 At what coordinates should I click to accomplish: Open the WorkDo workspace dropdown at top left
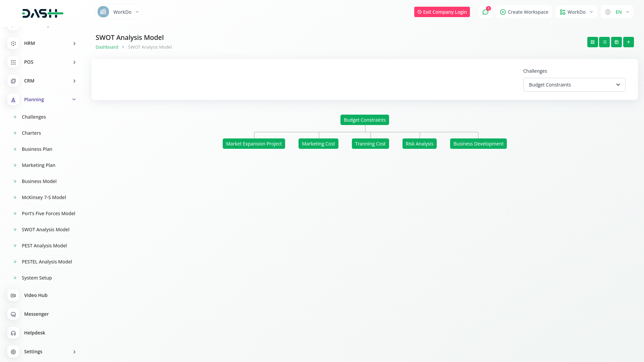coord(118,12)
